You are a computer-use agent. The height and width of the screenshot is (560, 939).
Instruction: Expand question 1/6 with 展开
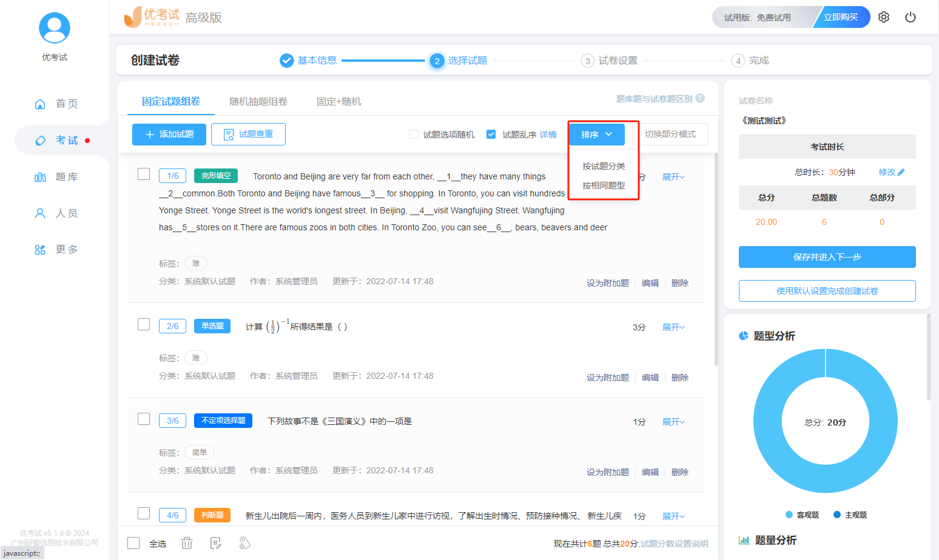[673, 177]
